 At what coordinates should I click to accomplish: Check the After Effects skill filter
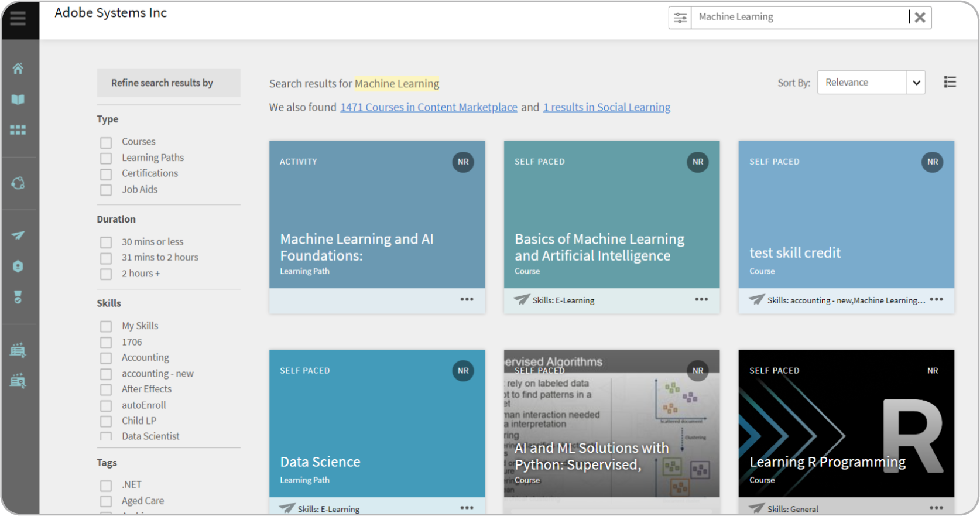point(106,389)
